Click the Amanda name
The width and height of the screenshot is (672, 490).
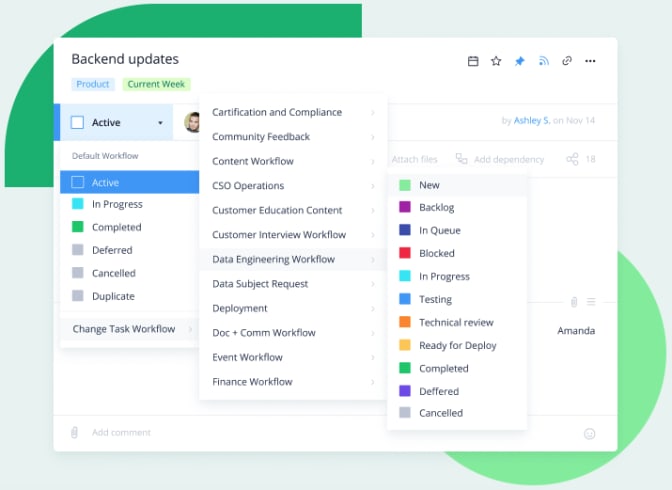(576, 331)
